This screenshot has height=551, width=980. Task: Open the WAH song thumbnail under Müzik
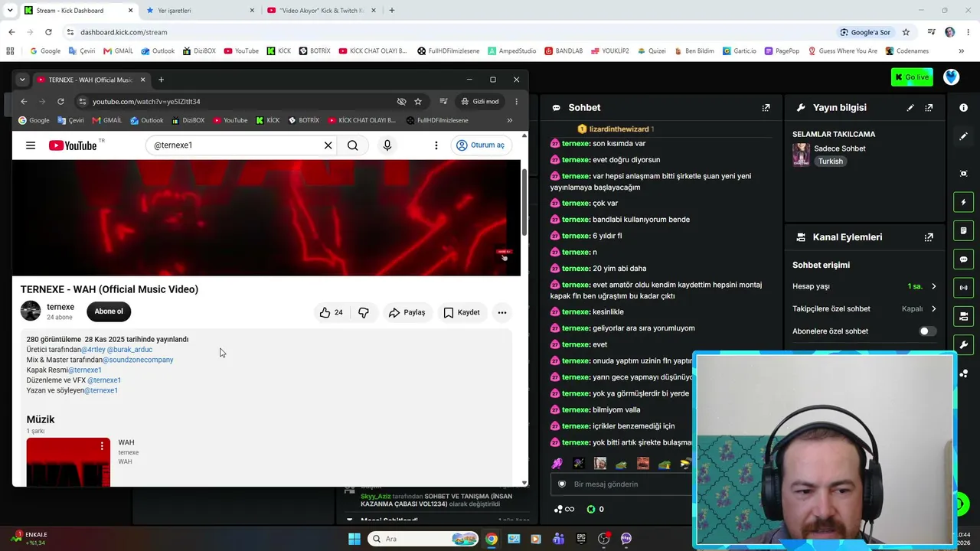pos(68,462)
